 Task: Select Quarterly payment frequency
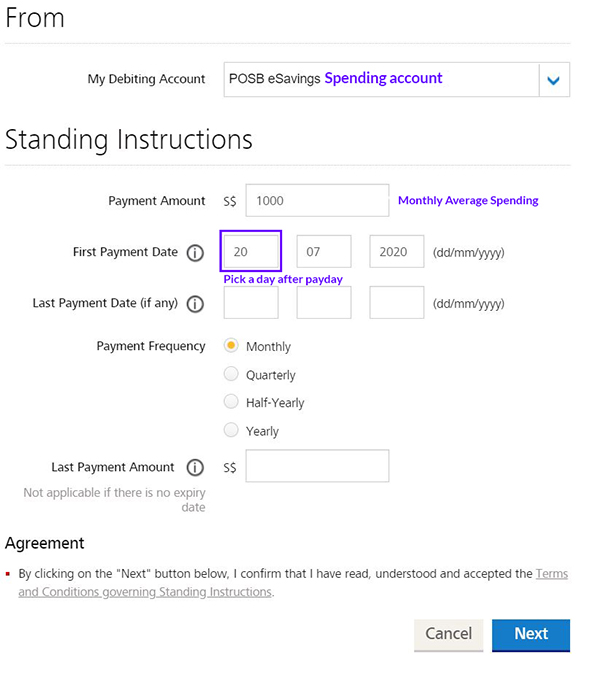coord(232,374)
